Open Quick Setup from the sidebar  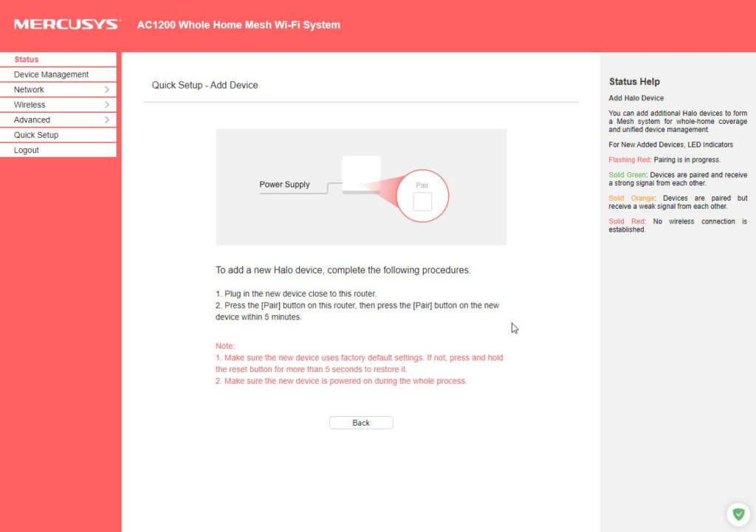(36, 135)
